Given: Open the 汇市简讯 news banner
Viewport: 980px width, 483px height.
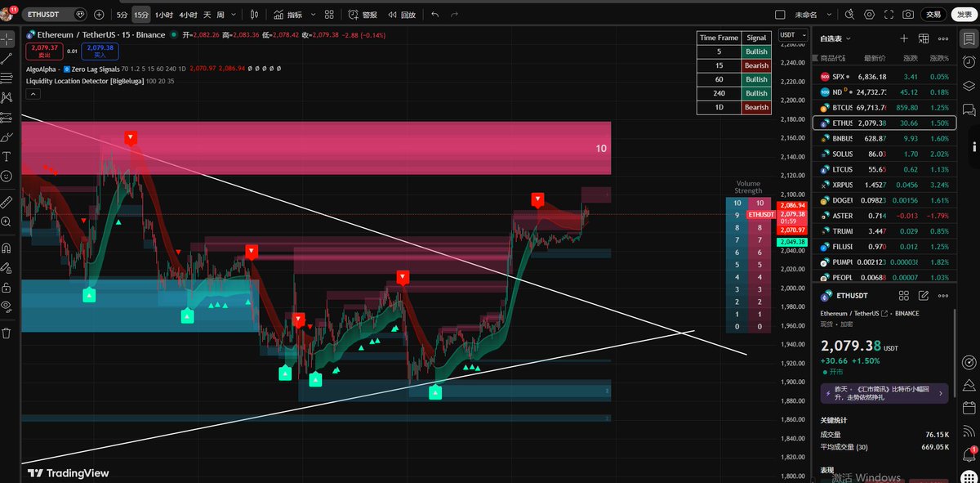Looking at the screenshot, I should coord(884,392).
